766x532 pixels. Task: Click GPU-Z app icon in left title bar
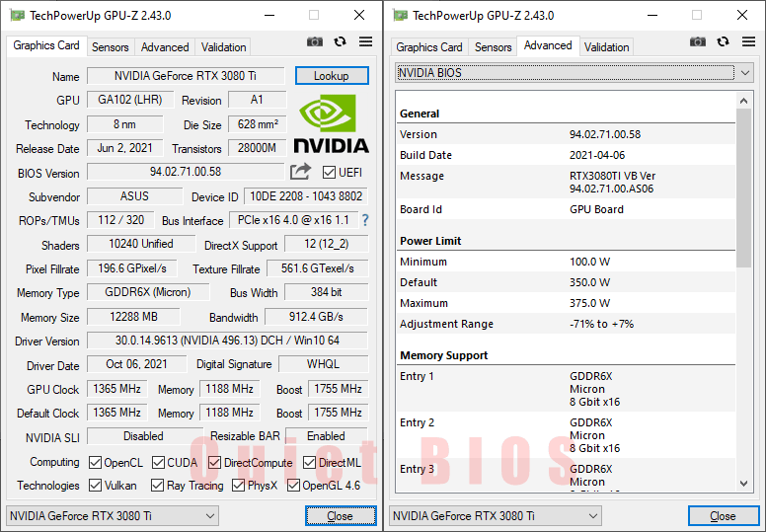tap(17, 16)
